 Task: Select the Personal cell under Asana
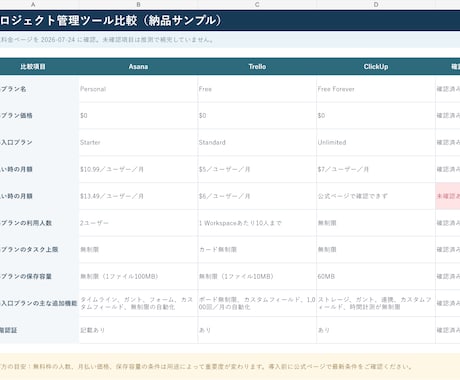point(138,89)
